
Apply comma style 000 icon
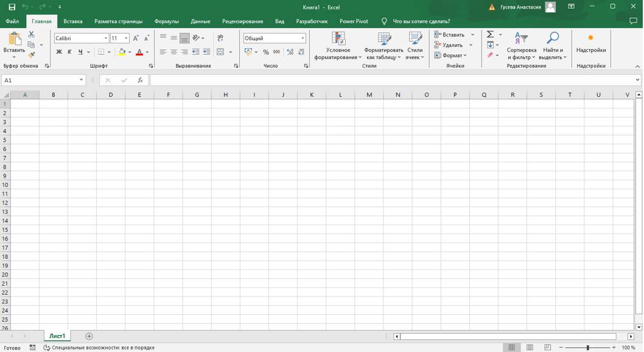pyautogui.click(x=276, y=52)
